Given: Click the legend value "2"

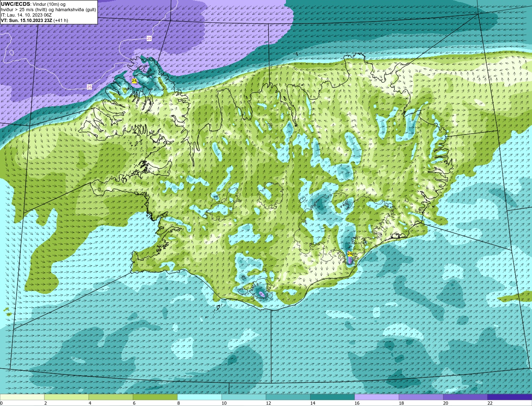Looking at the screenshot, I should tap(45, 403).
